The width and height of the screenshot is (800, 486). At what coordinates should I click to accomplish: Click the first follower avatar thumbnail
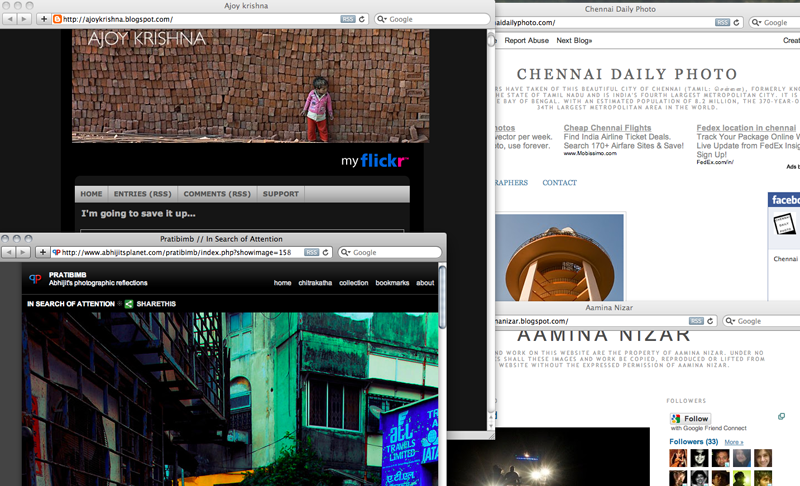[678, 458]
